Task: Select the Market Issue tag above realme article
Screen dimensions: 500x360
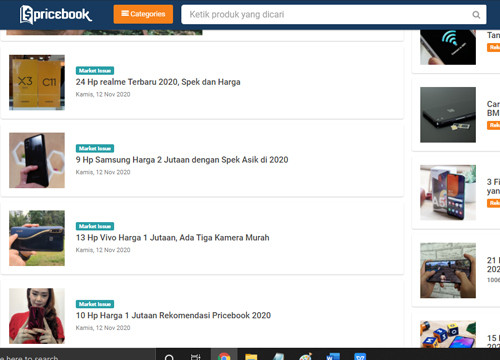Action: pyautogui.click(x=95, y=71)
